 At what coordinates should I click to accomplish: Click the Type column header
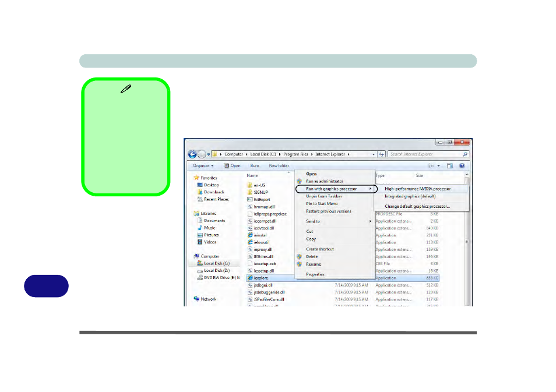380,175
